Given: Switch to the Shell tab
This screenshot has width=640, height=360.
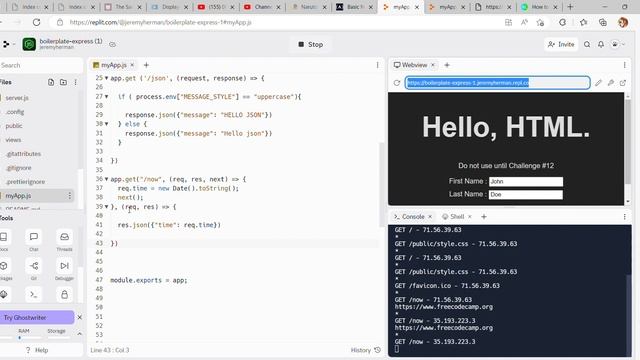Looking at the screenshot, I should (x=453, y=217).
